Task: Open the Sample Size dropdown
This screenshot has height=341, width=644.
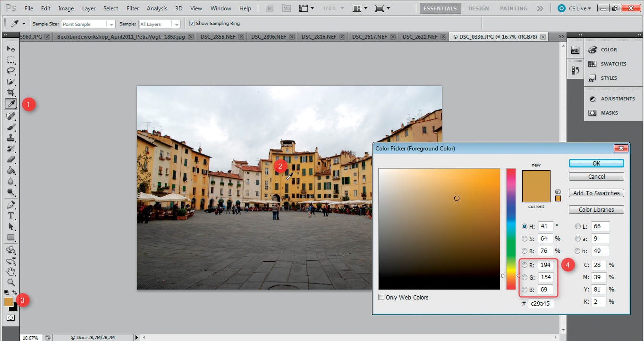Action: 88,24
